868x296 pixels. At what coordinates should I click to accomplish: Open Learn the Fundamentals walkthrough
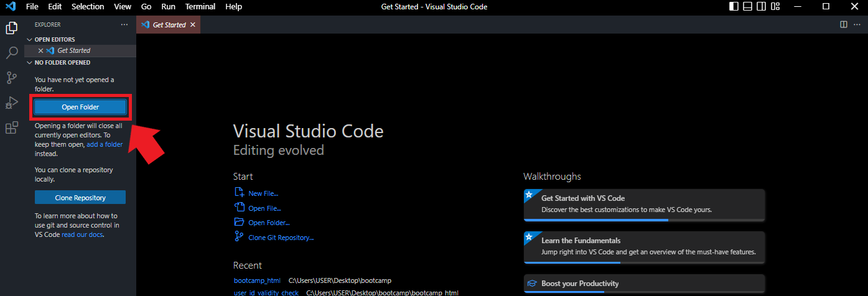click(644, 247)
